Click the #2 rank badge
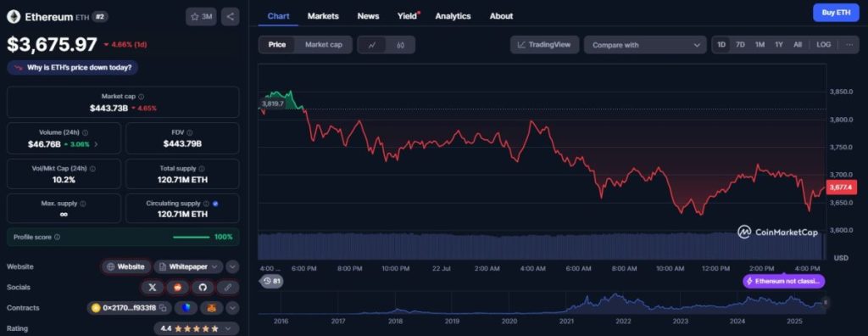Screen dimensions: 868x336 coord(100,17)
